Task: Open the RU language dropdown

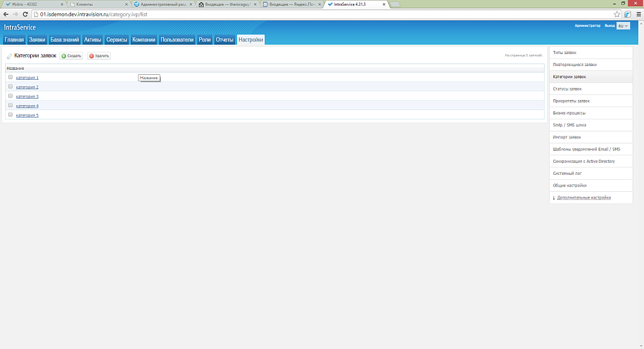Action: (x=623, y=26)
